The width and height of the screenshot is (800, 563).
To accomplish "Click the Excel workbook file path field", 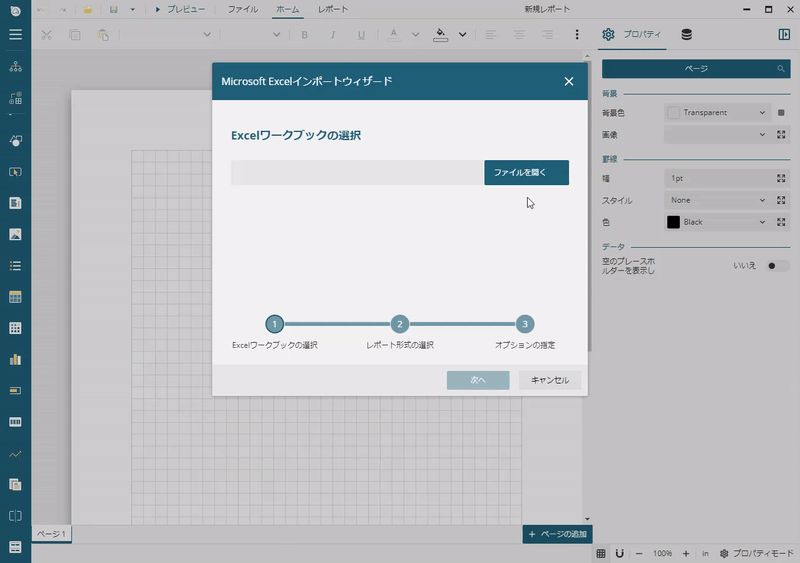I will tap(357, 173).
